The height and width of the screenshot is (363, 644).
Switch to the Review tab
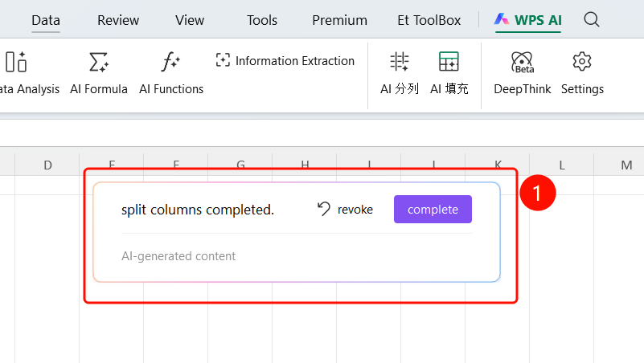tap(118, 20)
